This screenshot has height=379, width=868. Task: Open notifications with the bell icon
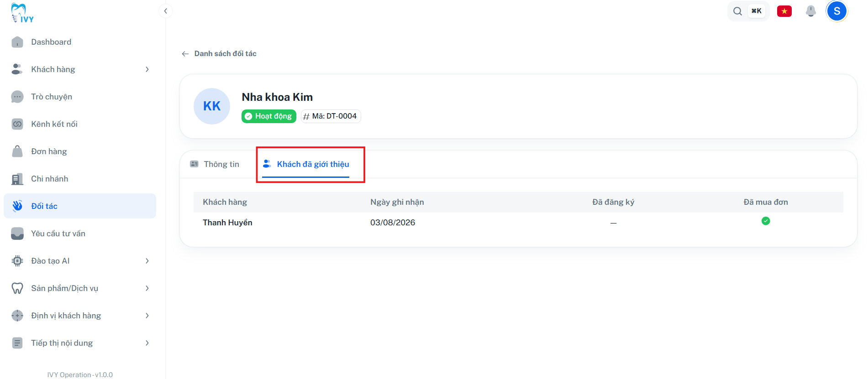point(811,11)
